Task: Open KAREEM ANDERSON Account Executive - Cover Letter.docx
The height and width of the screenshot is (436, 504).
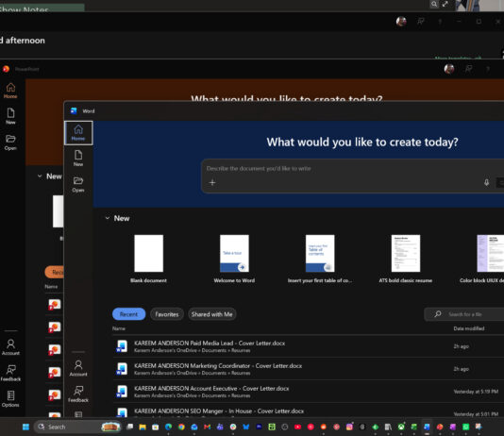Action: [309, 392]
